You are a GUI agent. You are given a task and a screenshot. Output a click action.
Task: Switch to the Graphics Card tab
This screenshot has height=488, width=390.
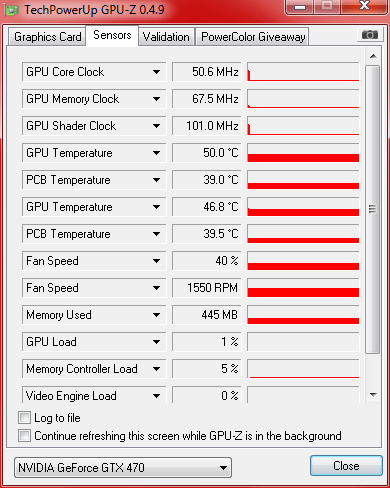point(47,37)
